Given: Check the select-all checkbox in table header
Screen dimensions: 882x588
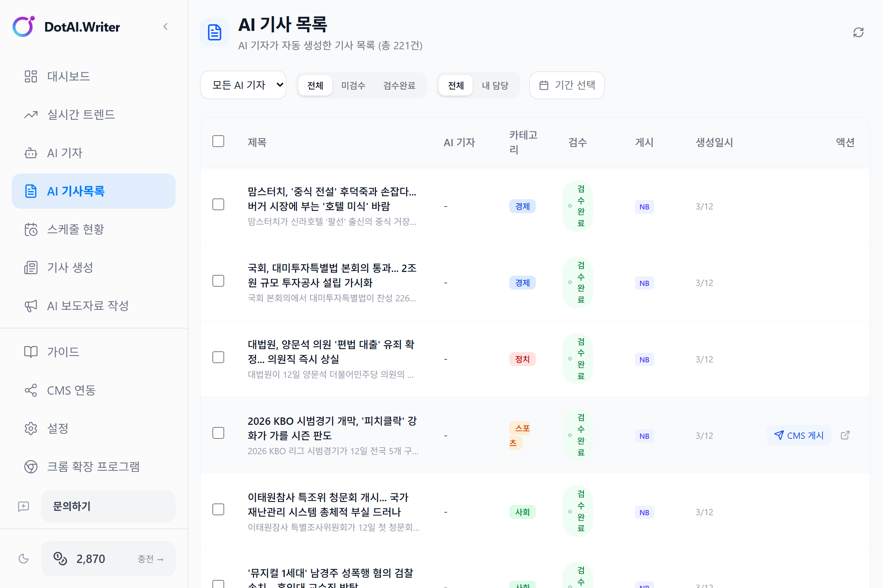Looking at the screenshot, I should point(218,141).
